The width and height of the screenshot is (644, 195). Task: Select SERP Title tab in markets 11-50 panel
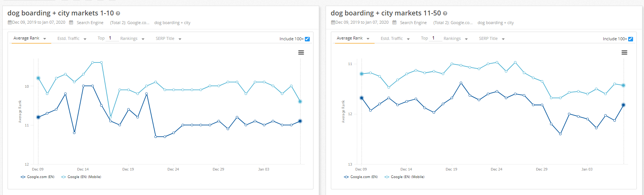pos(488,38)
